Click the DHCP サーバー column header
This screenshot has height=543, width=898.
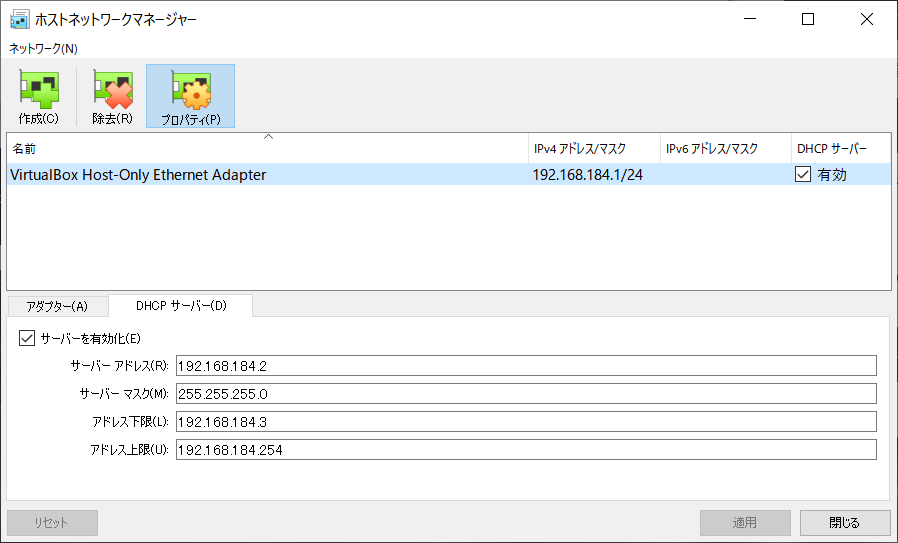[x=841, y=148]
